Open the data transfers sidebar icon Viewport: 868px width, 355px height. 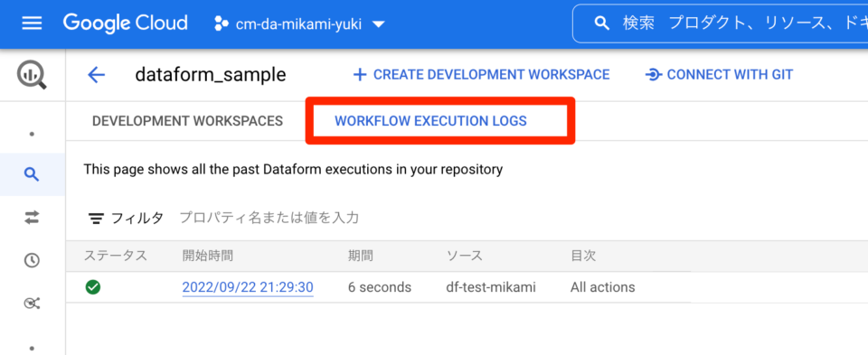[x=33, y=219]
